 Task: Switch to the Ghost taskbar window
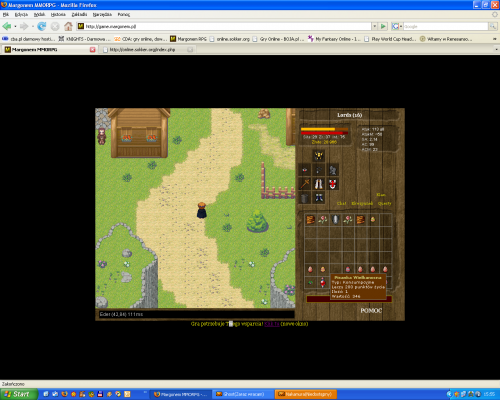243,394
